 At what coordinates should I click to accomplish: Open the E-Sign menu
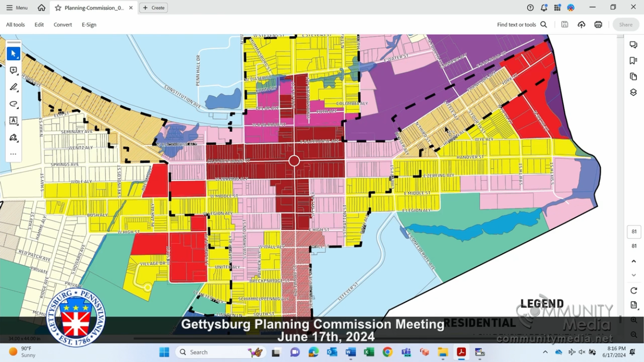pos(89,25)
